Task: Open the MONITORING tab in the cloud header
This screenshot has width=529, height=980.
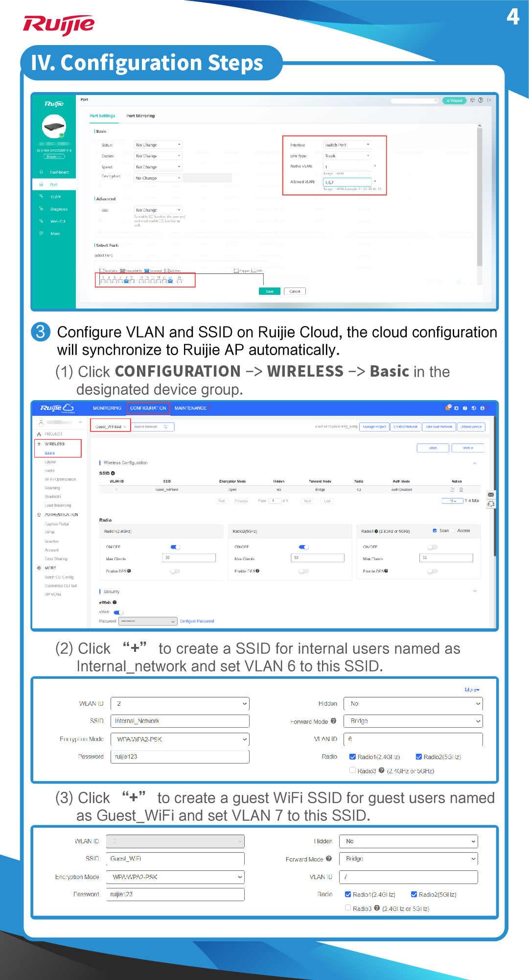Action: (x=107, y=408)
